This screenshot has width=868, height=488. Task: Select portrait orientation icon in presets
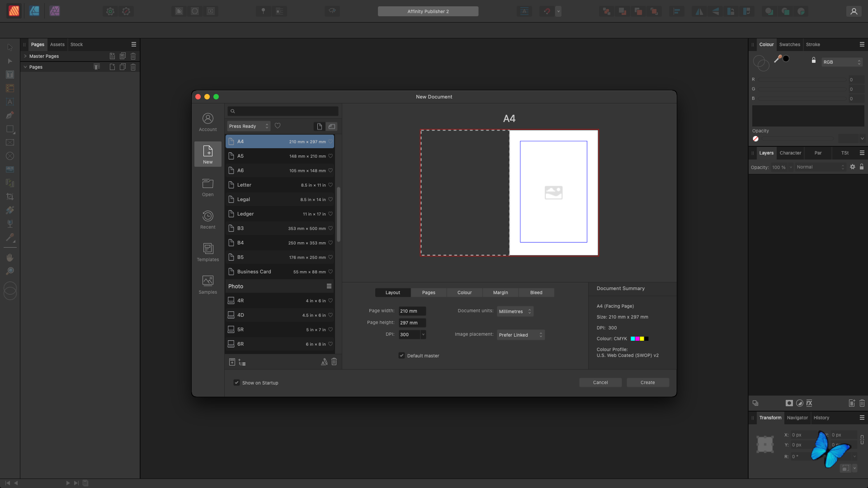coord(319,127)
